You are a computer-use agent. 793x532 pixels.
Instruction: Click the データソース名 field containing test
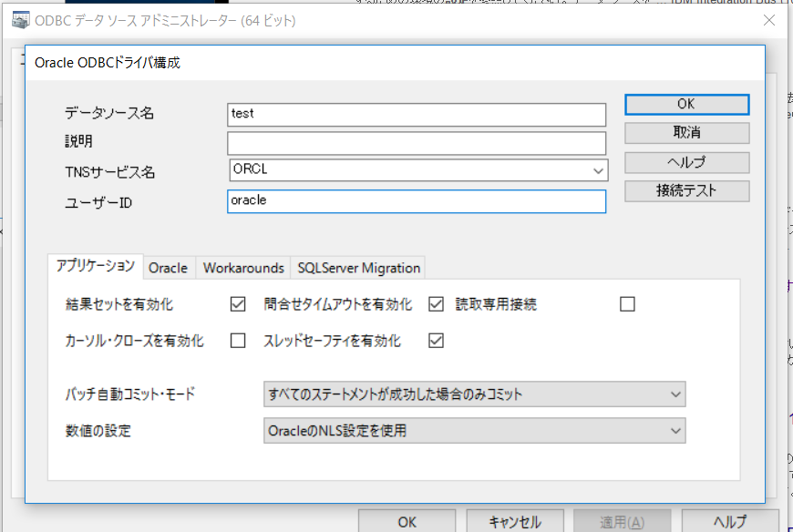coord(417,115)
